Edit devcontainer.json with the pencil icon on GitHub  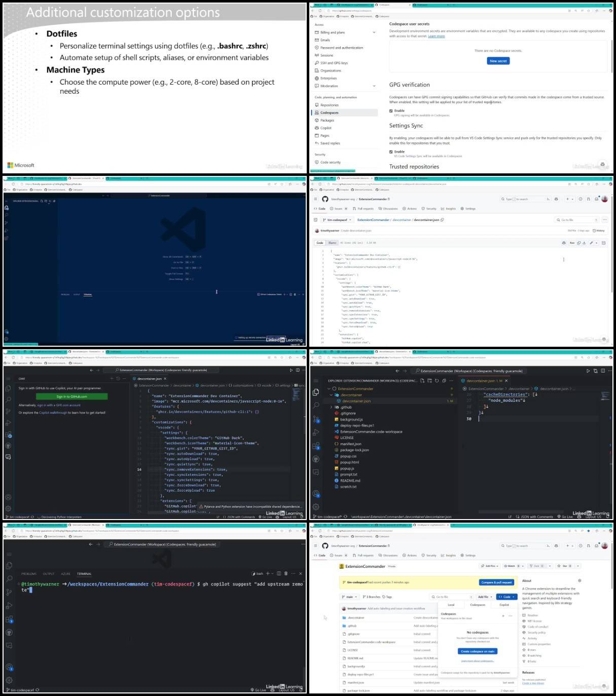591,243
